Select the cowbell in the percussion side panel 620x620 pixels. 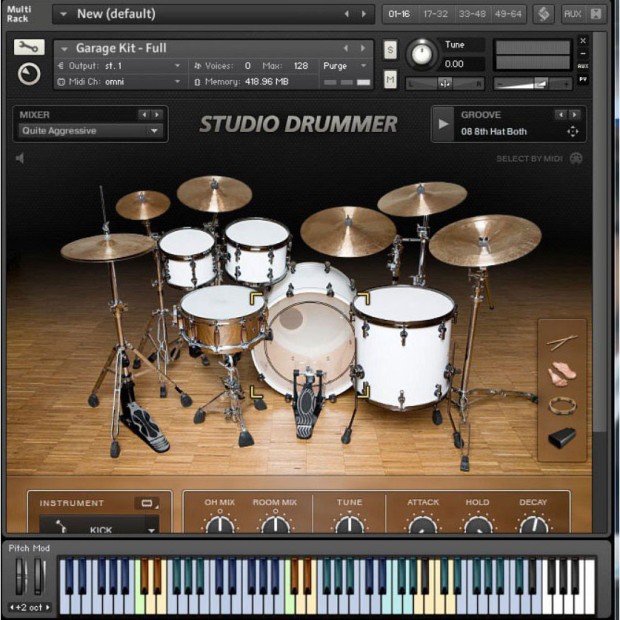click(x=562, y=438)
